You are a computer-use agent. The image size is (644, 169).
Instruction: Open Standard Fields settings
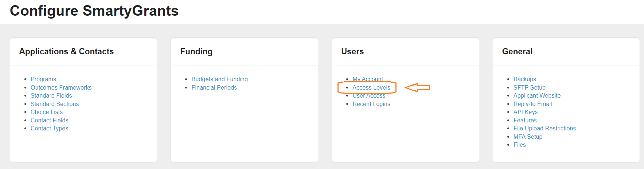51,95
